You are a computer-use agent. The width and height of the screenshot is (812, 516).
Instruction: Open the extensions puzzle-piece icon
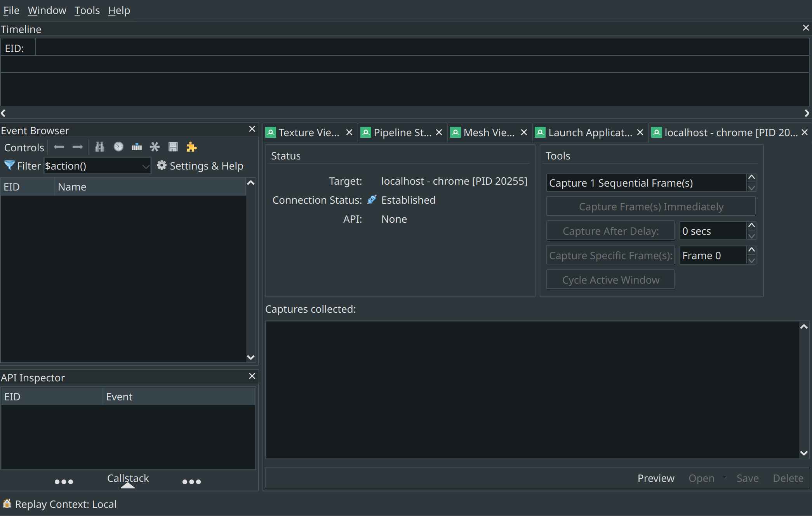pos(191,147)
